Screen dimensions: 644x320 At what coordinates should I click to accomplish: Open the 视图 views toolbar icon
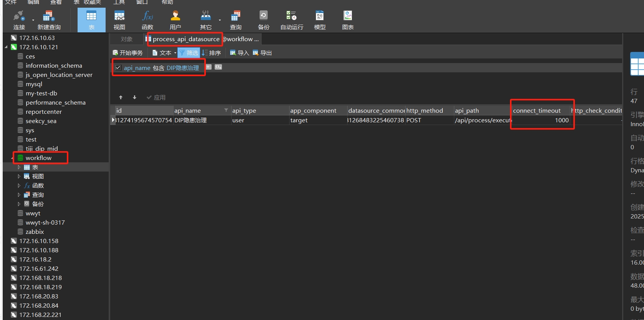click(119, 20)
